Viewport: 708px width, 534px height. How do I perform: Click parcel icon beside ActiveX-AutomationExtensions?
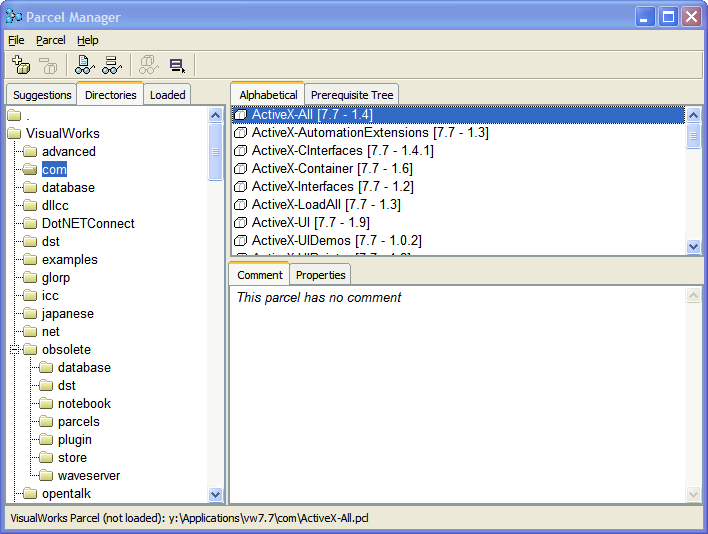[241, 133]
